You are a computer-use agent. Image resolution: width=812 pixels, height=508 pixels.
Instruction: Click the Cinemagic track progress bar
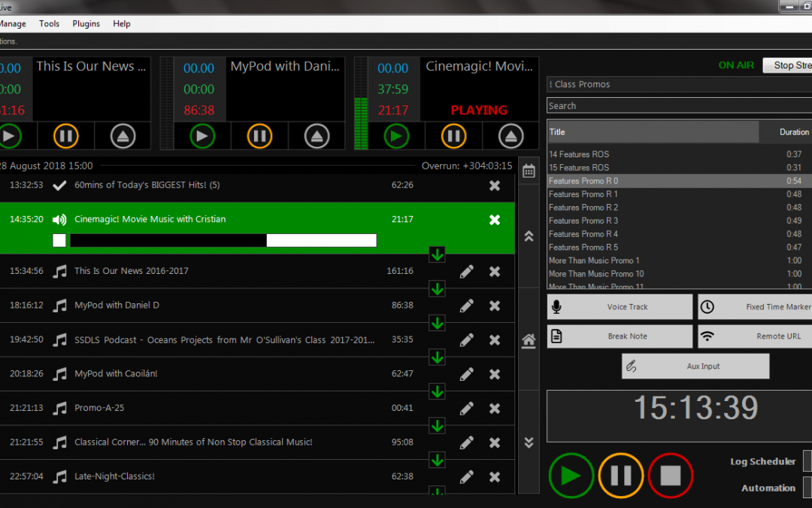pyautogui.click(x=223, y=240)
